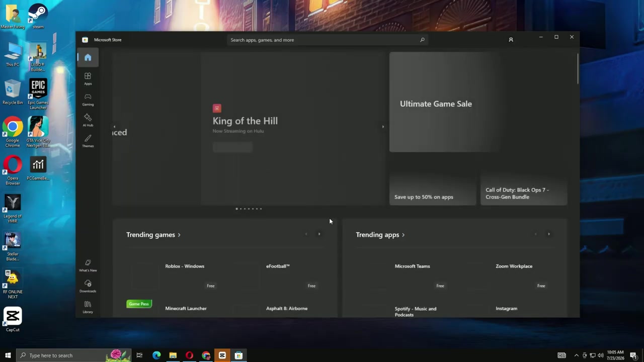The width and height of the screenshot is (644, 362).
Task: Show hidden system tray icons
Action: [577, 355]
